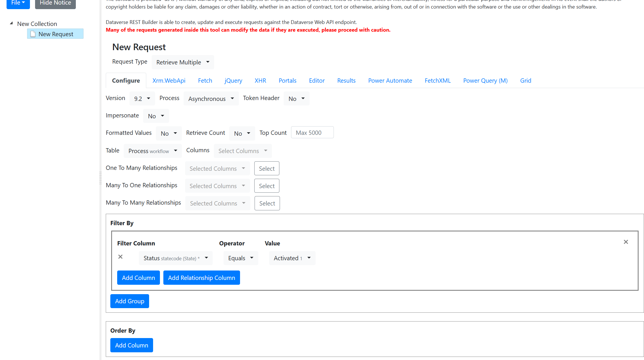Click the sidebar splitter handle
Viewport: 644px width, 360px height.
click(x=100, y=178)
